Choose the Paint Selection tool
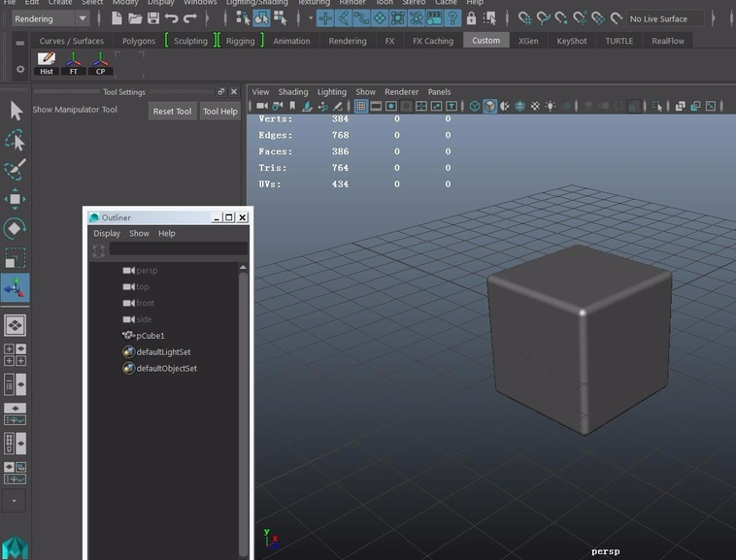This screenshot has width=736, height=560. tap(16, 171)
